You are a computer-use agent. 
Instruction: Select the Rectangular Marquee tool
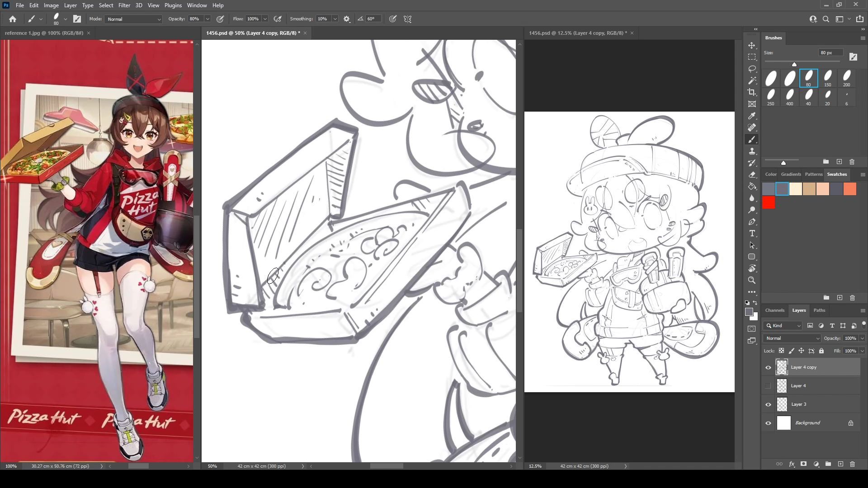(752, 57)
